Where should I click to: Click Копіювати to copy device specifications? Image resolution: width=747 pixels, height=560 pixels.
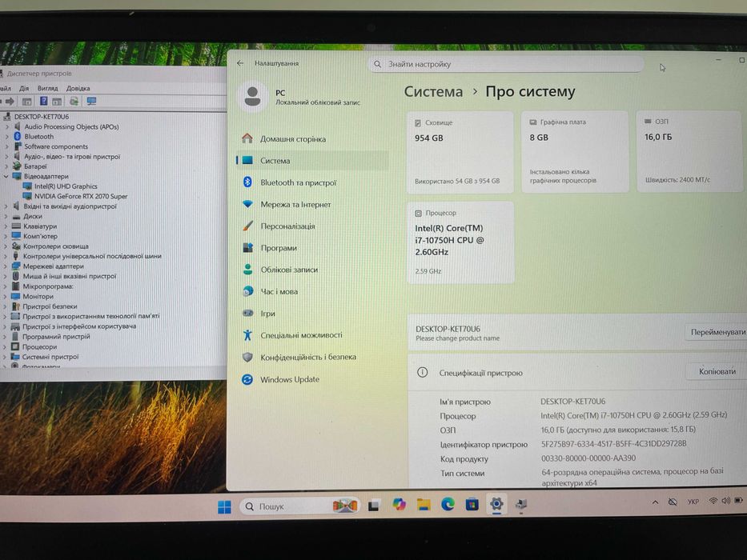pos(717,371)
